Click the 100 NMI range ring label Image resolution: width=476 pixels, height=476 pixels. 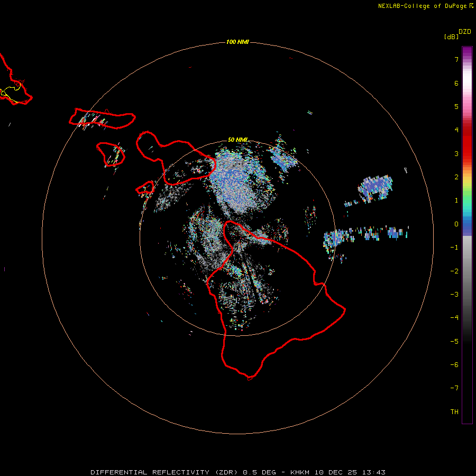click(x=237, y=42)
